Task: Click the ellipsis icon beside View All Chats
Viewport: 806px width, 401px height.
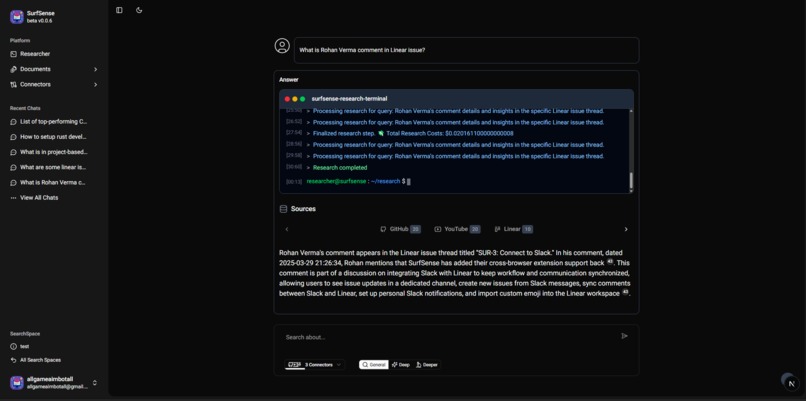Action: 13,198
